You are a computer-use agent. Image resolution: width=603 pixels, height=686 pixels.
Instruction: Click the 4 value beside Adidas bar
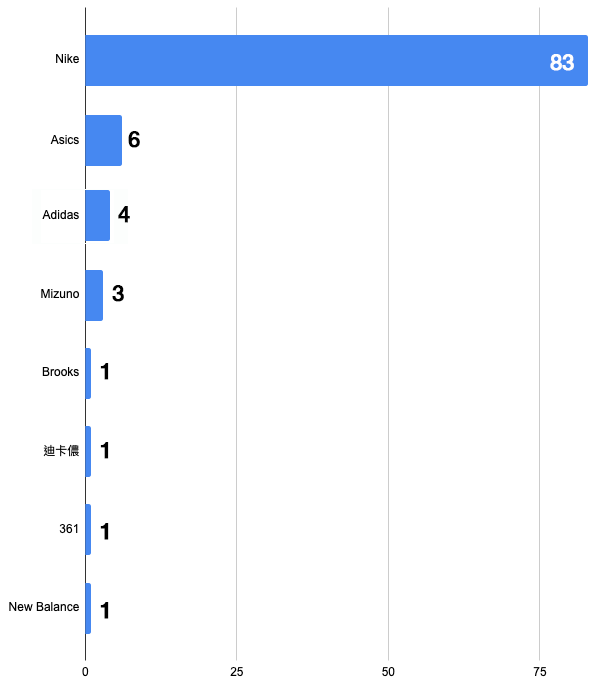[x=124, y=215]
